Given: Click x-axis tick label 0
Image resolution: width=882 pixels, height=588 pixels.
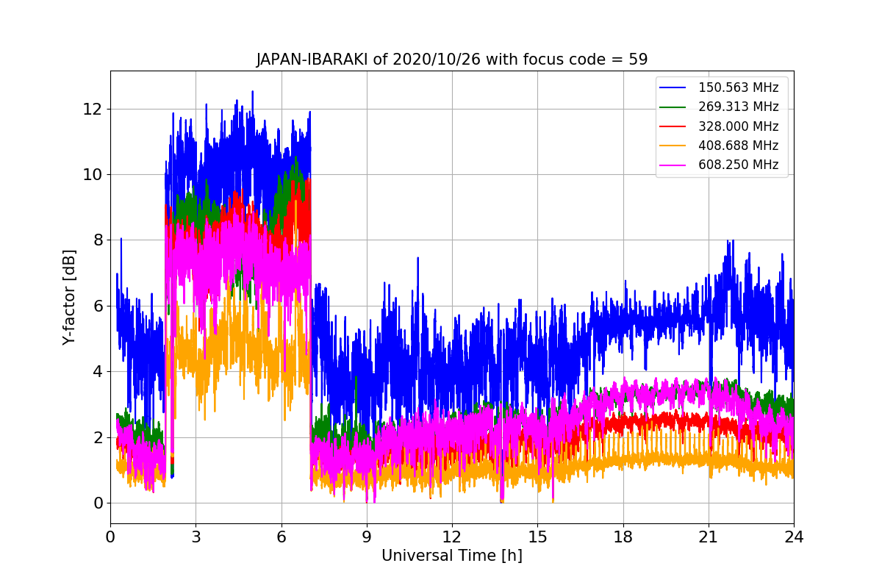Looking at the screenshot, I should coord(110,537).
